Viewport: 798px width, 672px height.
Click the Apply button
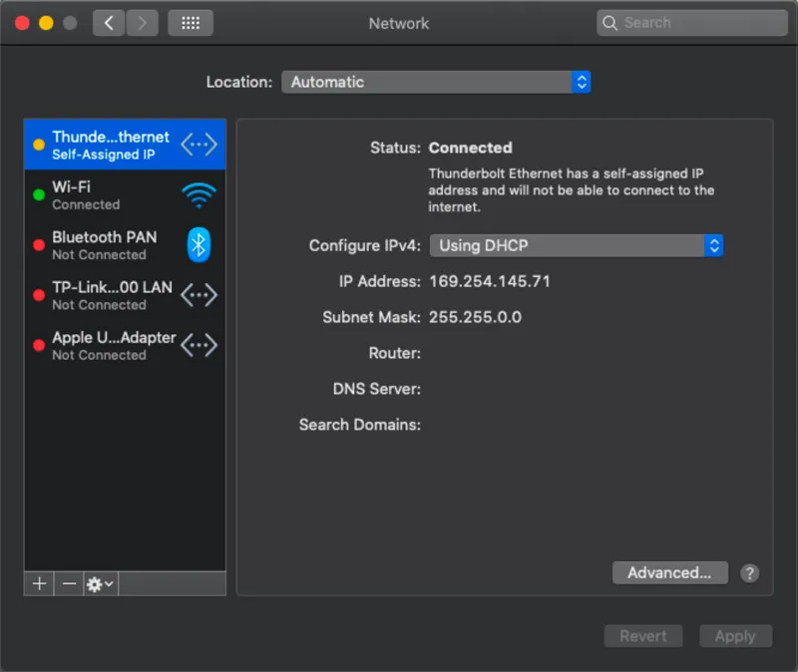(x=735, y=636)
